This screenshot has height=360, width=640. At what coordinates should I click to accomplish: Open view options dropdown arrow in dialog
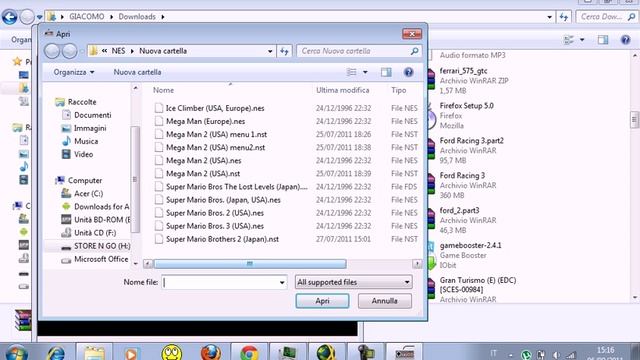(365, 72)
